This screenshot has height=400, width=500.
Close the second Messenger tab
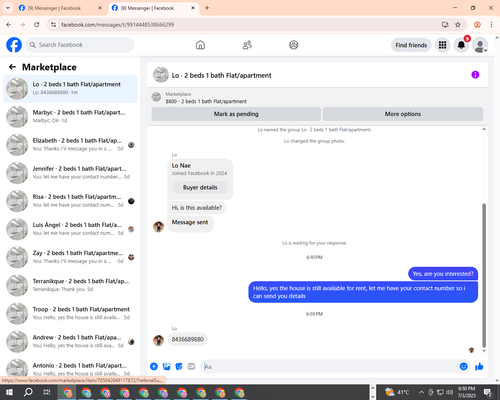(x=193, y=8)
